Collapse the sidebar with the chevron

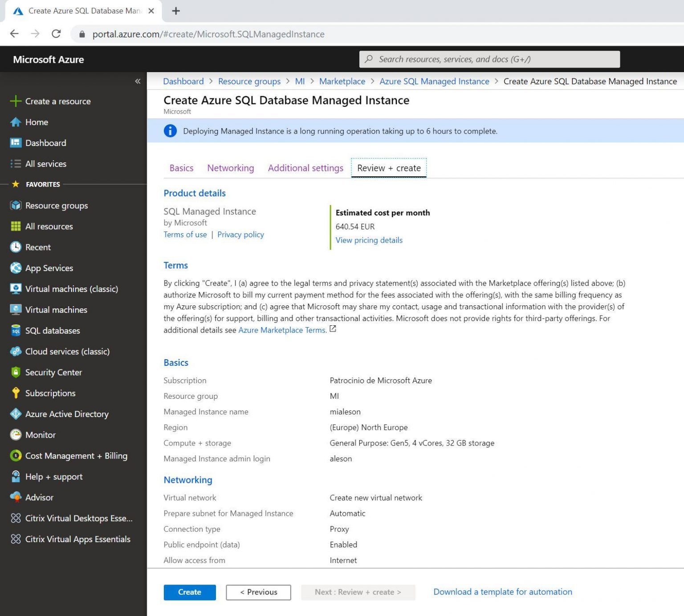coord(138,81)
